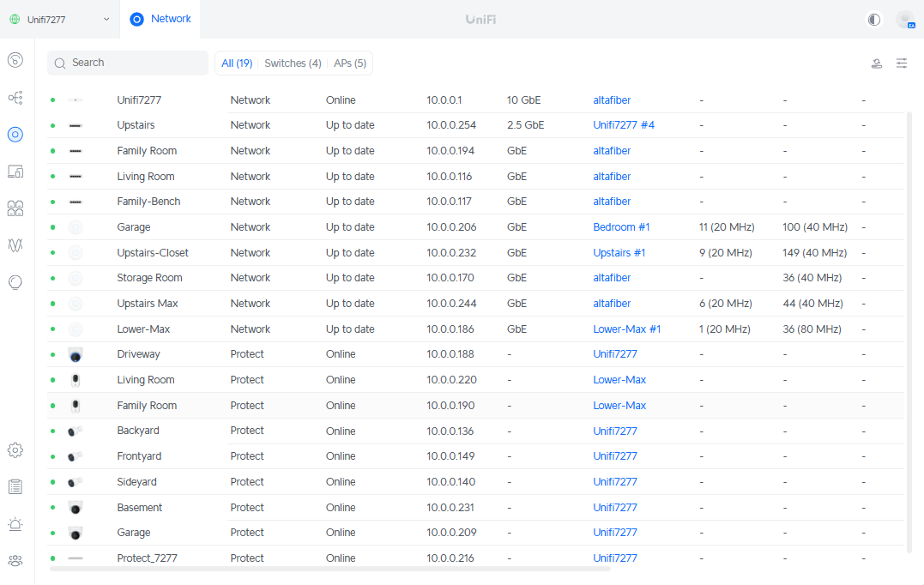924x585 pixels.
Task: Click the horizontal scrollbar below the table
Action: tap(330, 569)
